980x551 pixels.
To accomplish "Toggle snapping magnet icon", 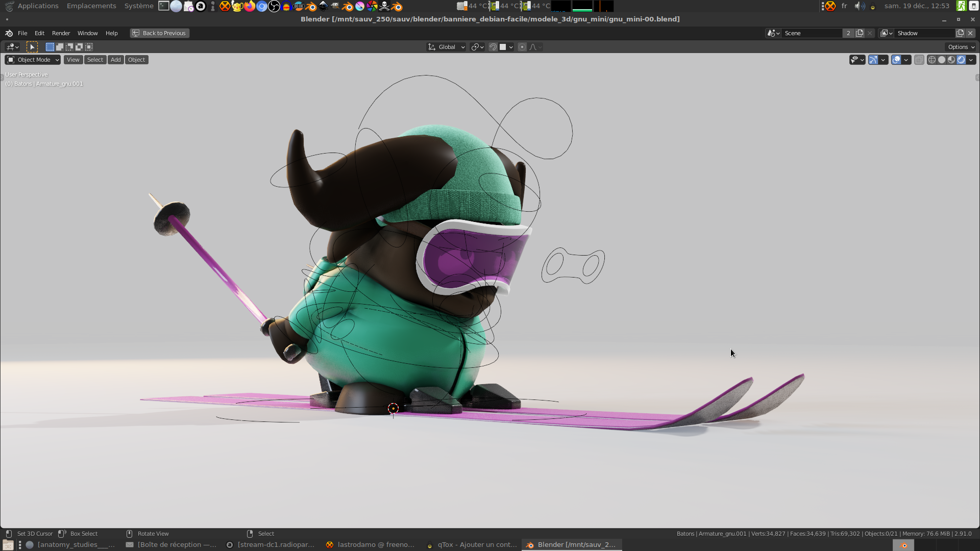I will tap(493, 47).
